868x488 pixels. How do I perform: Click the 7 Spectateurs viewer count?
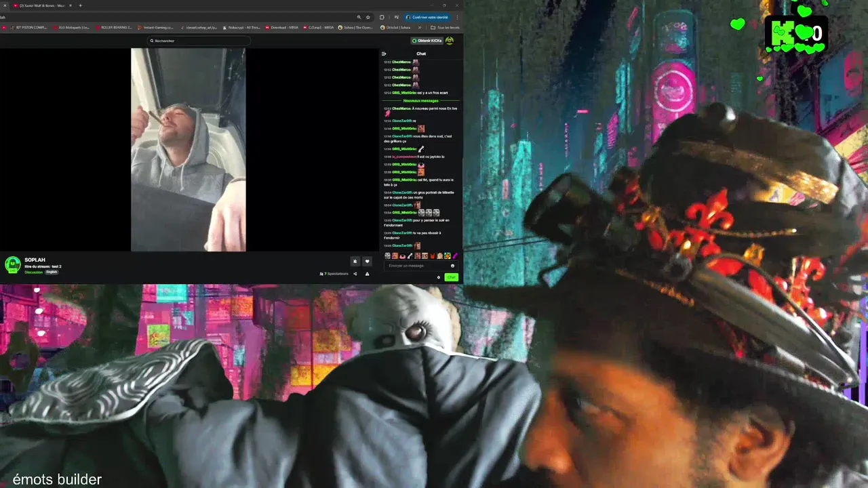[334, 274]
